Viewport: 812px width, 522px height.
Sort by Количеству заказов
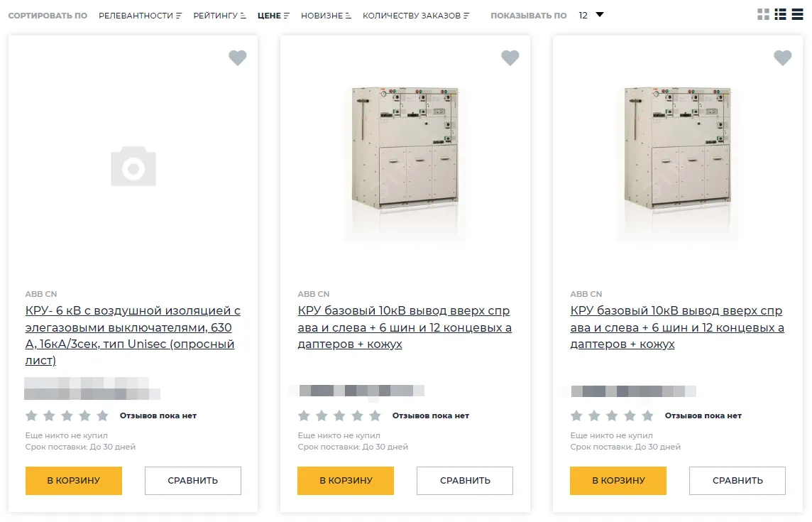coord(416,15)
